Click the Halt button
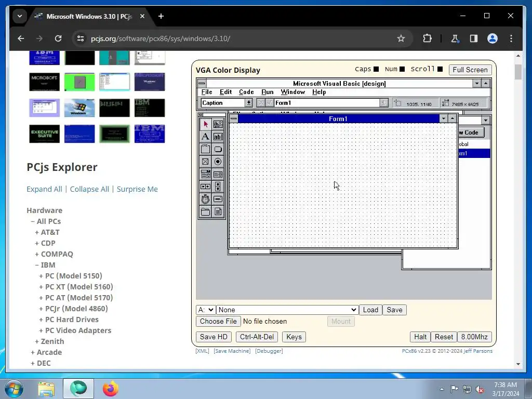Image resolution: width=532 pixels, height=399 pixels. (420, 337)
